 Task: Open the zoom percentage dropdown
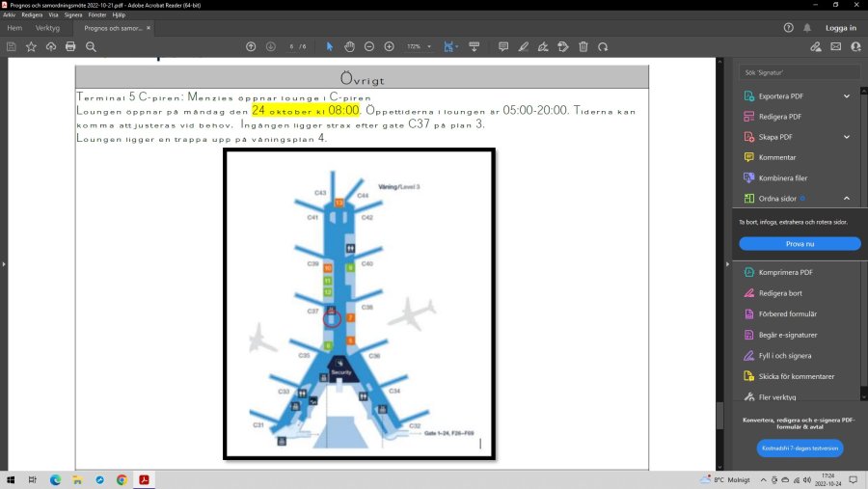(430, 46)
